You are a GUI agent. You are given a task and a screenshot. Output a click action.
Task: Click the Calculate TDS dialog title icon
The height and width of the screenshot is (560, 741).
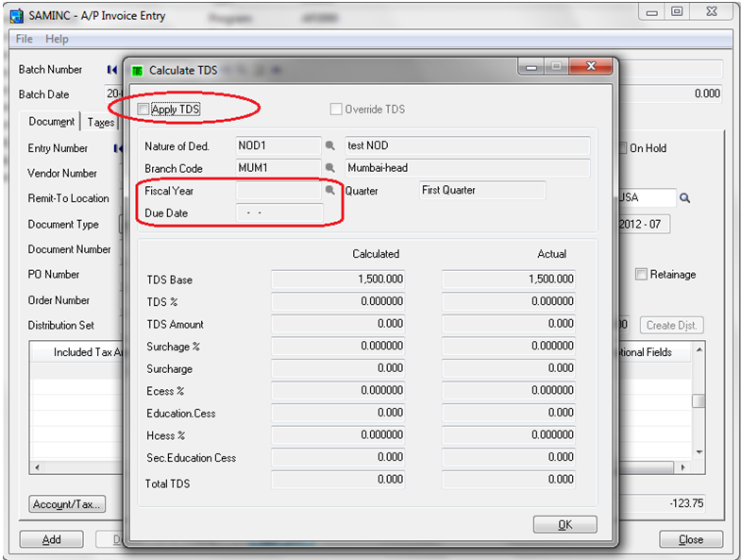(137, 70)
